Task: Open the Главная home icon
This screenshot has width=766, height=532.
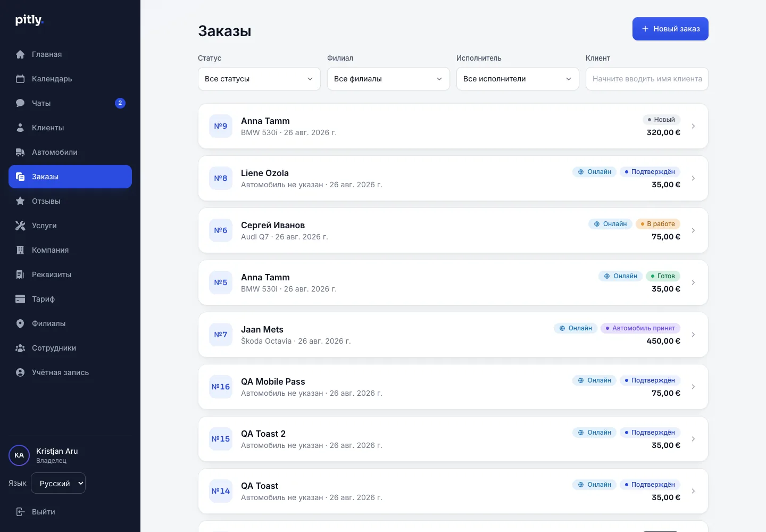Action: click(20, 54)
